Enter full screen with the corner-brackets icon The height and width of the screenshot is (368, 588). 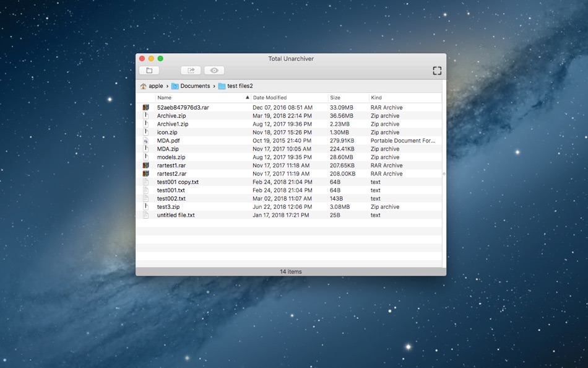tap(437, 71)
